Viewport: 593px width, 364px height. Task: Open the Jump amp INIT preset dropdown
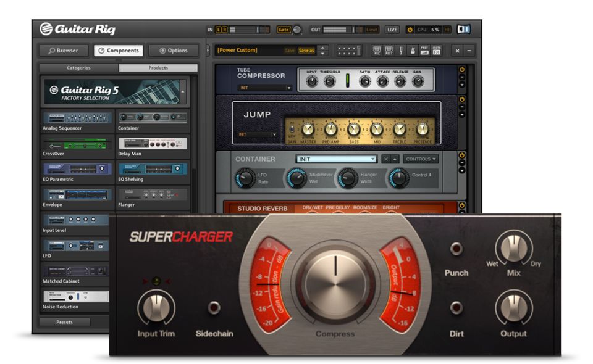click(258, 134)
